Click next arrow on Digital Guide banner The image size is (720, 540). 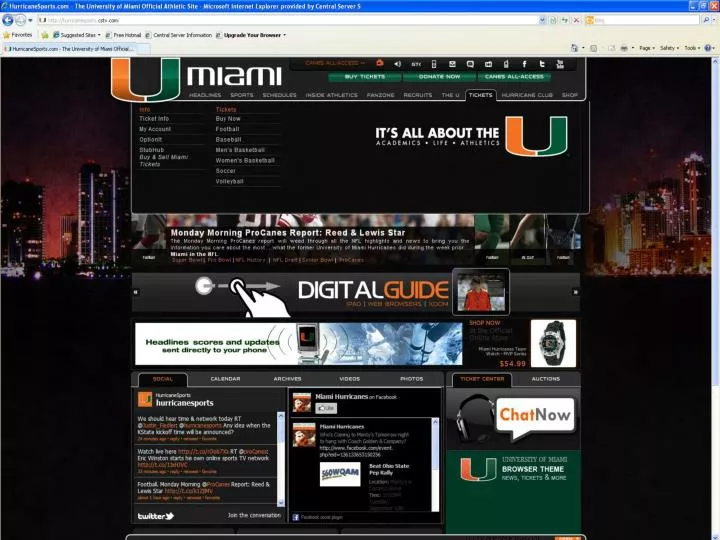point(575,292)
